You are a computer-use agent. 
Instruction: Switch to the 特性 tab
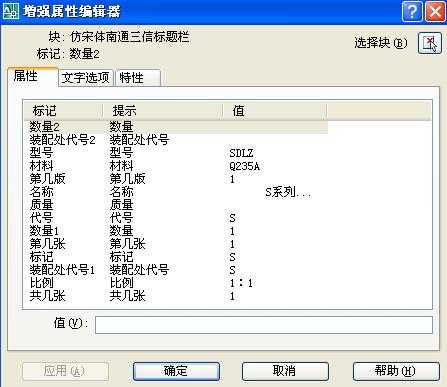point(138,78)
